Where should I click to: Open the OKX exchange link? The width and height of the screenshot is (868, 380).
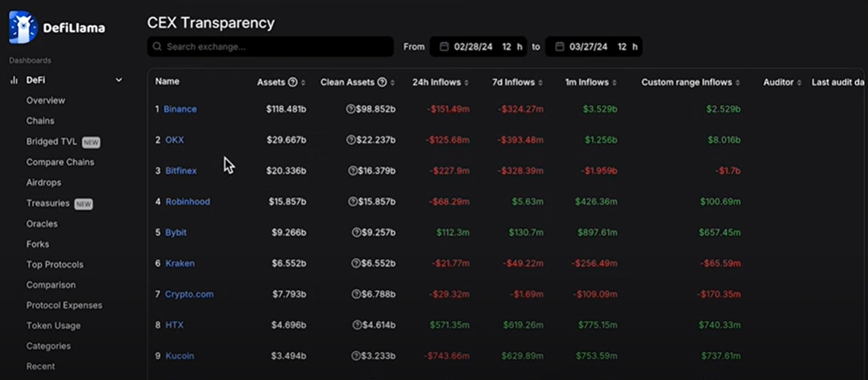click(x=175, y=140)
